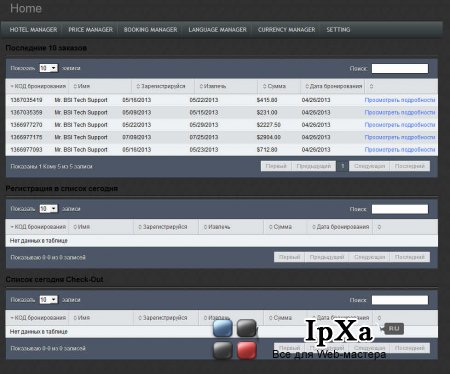The height and width of the screenshot is (374, 450).
Task: Click Последний in Последние 10 заказов pagination
Action: coord(410,166)
